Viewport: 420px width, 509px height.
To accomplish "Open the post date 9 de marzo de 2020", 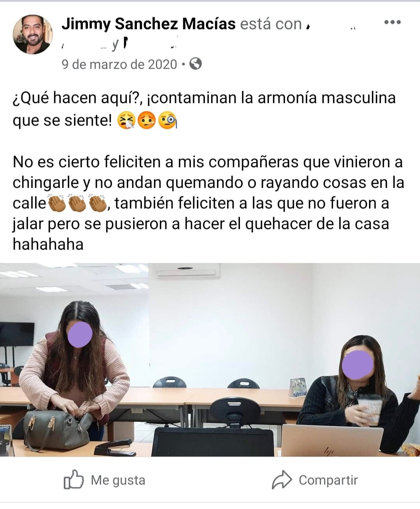I will tap(119, 64).
